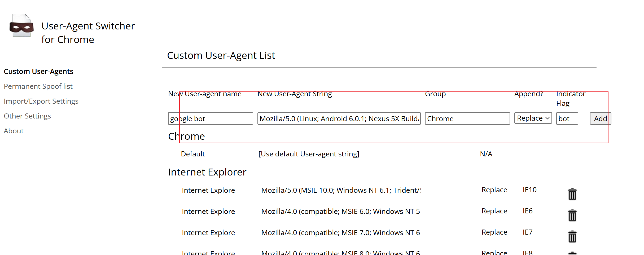The height and width of the screenshot is (255, 644).
Task: Click the Internet Explore name in IE7 row
Action: [x=208, y=233]
